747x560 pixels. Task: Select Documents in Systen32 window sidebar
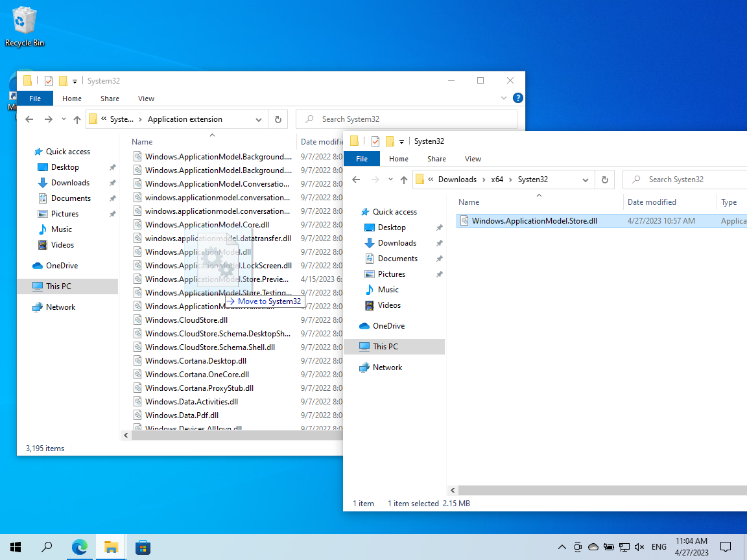(397, 259)
